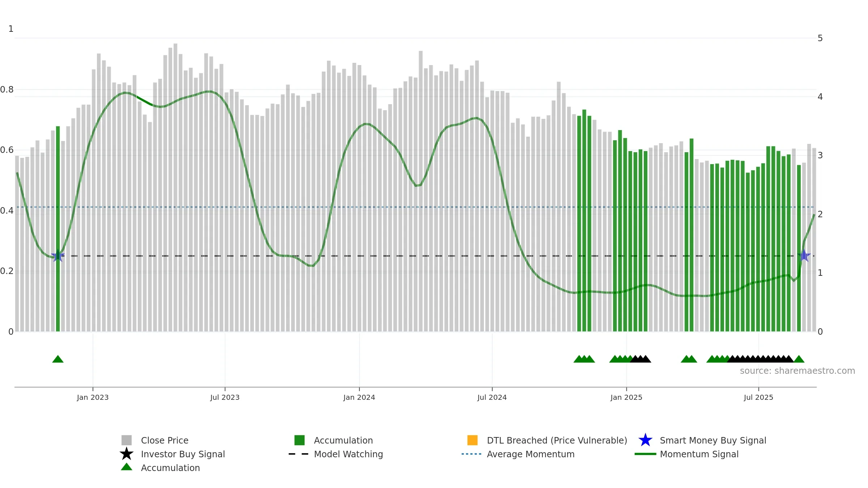The height and width of the screenshot is (488, 868).
Task: Click the Jul 2024 axis label
Action: coord(492,397)
